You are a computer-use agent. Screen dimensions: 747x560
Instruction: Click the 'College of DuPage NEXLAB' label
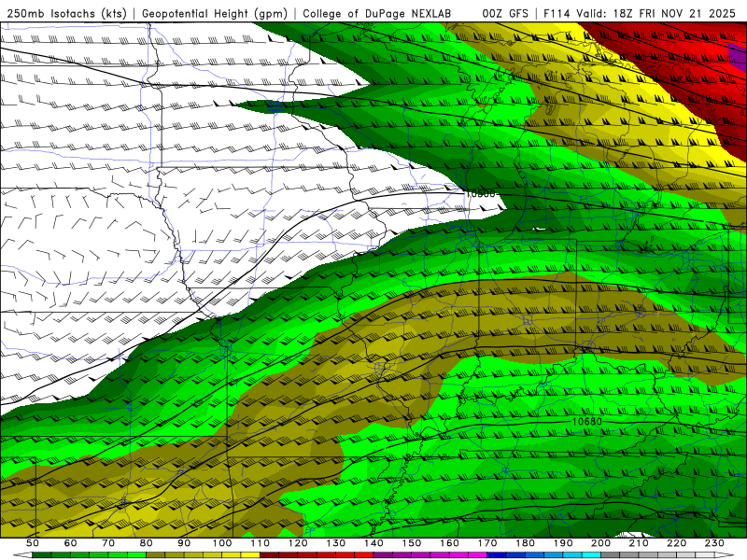(x=376, y=13)
